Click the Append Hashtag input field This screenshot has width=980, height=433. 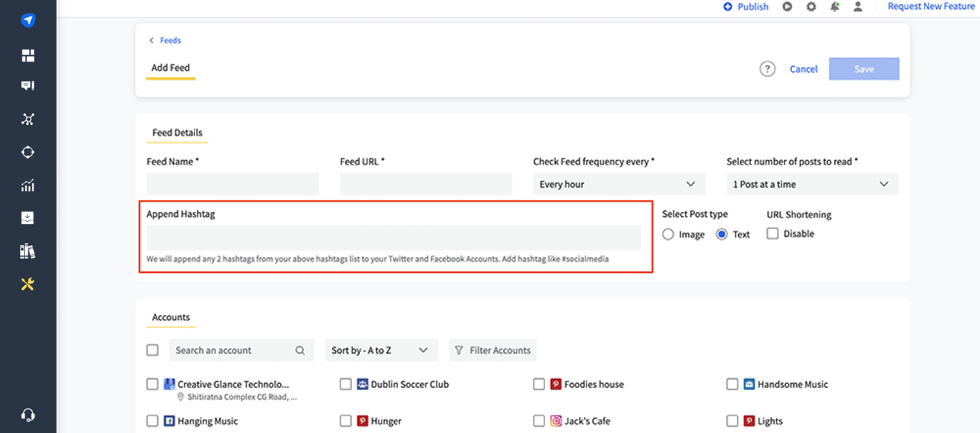[x=393, y=237]
